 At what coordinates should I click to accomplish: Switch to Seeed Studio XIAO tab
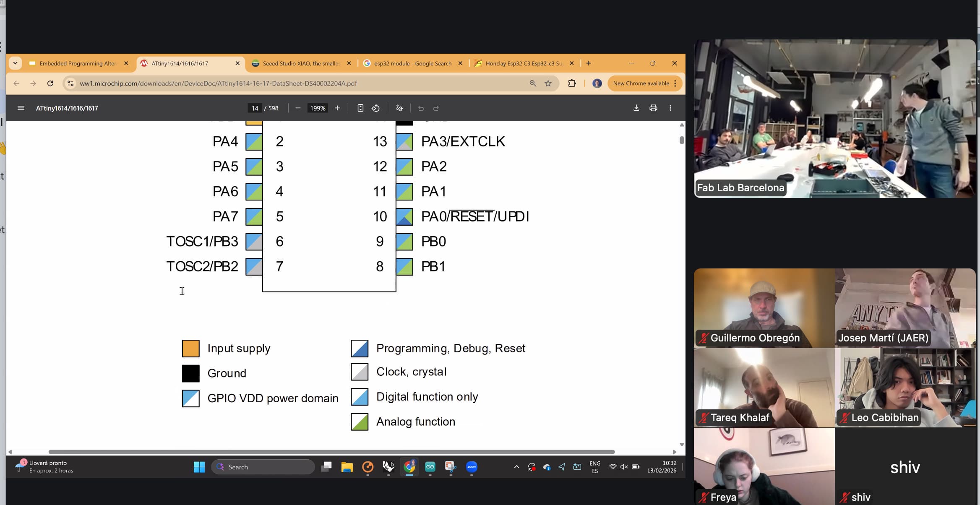300,63
